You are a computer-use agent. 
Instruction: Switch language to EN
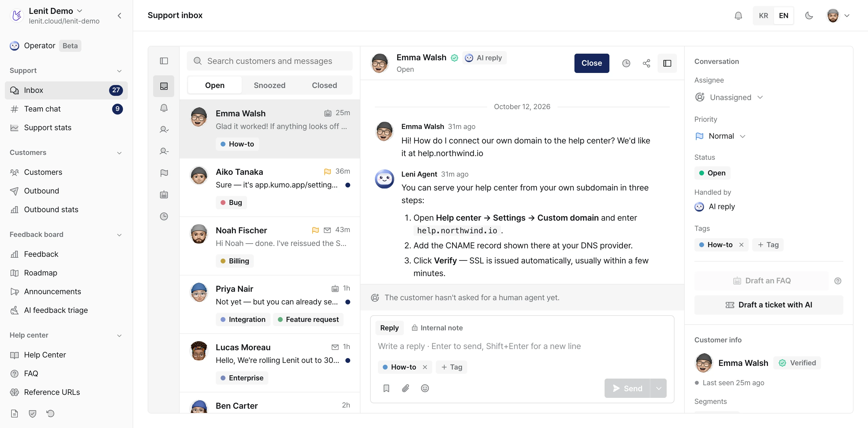pos(783,15)
